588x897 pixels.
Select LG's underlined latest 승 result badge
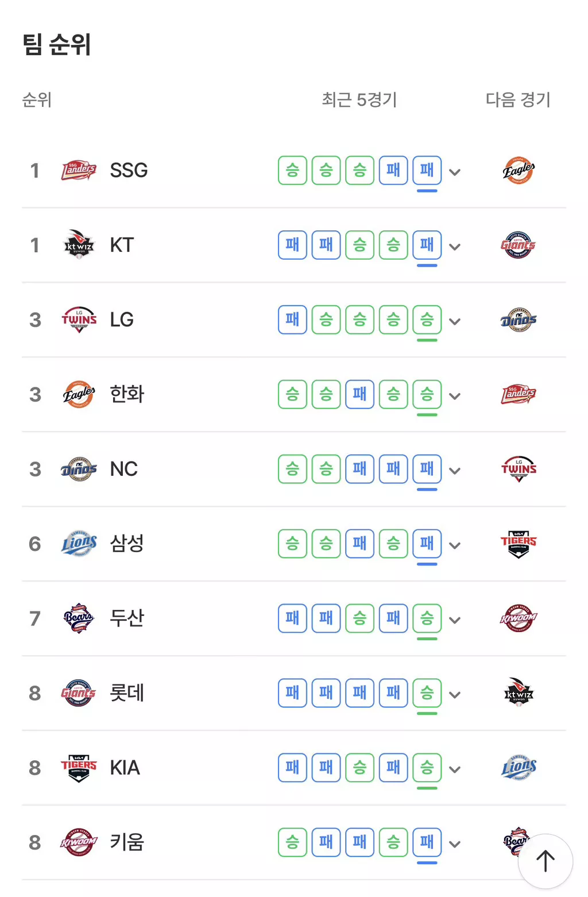pos(427,319)
